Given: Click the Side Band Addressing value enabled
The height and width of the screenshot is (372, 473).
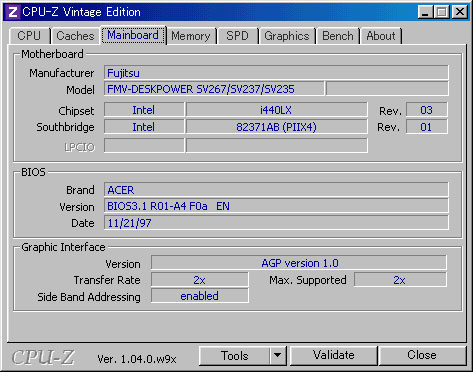Looking at the screenshot, I should (199, 296).
